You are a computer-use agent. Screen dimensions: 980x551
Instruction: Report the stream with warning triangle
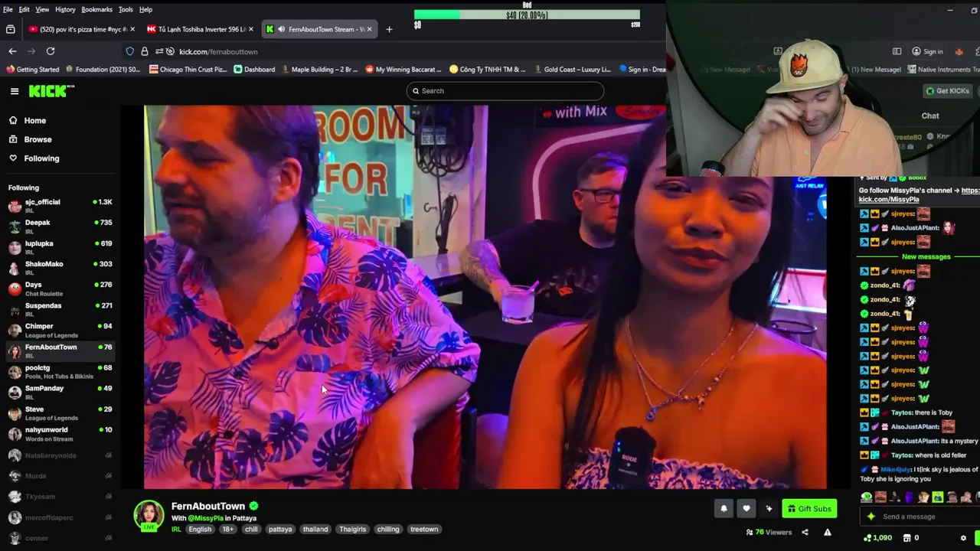coord(828,532)
